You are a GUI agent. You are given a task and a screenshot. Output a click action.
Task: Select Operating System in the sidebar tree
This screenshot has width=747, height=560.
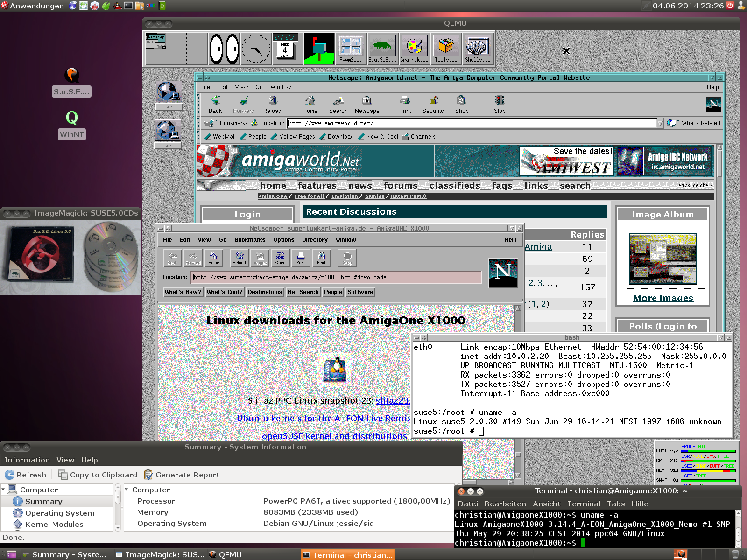pyautogui.click(x=60, y=513)
